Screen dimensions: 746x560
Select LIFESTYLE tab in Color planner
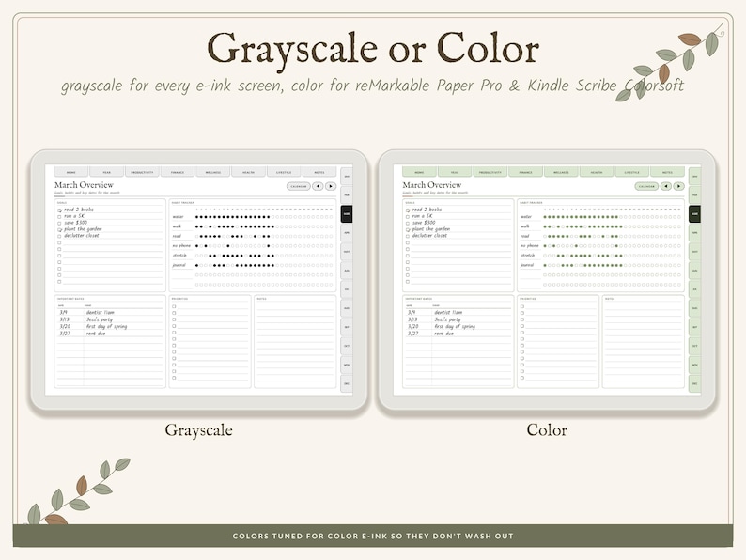632,172
